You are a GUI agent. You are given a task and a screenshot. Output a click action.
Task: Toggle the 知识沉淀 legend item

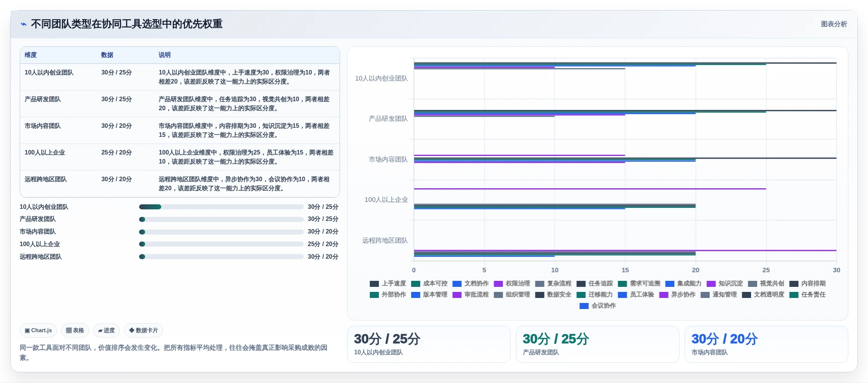pyautogui.click(x=724, y=284)
